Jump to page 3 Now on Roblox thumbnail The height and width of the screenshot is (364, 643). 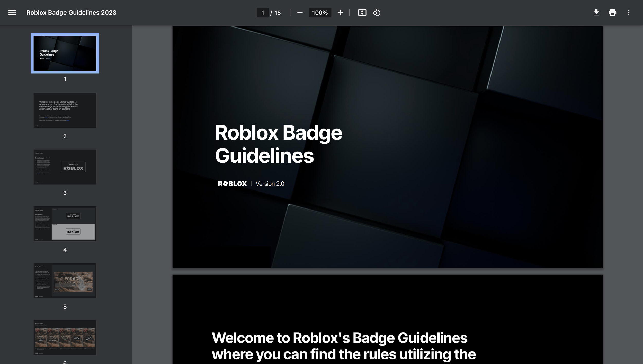65,167
